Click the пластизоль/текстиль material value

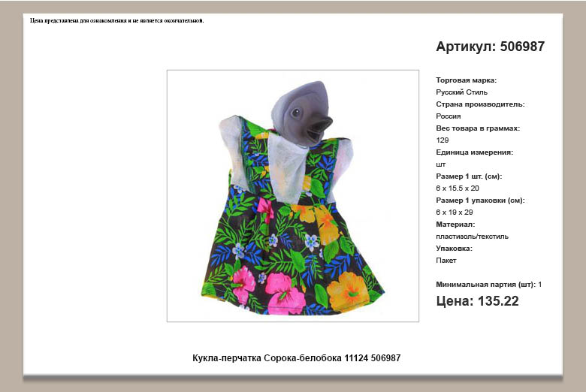(472, 237)
